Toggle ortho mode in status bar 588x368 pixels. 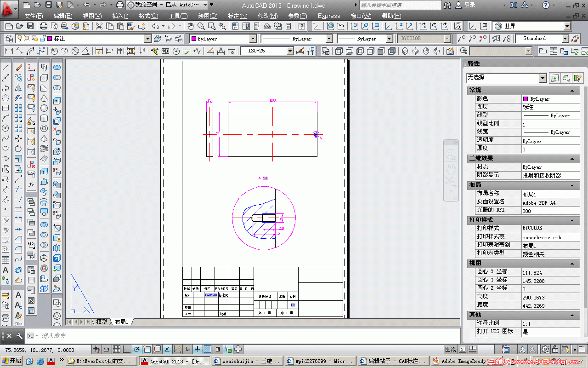(127, 349)
